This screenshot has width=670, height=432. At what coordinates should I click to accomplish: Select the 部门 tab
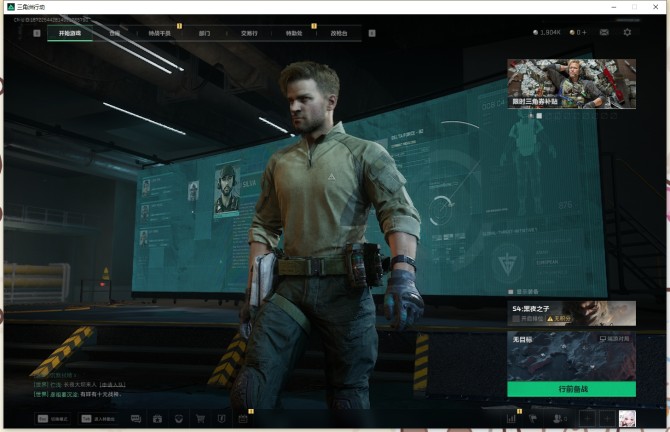(204, 33)
